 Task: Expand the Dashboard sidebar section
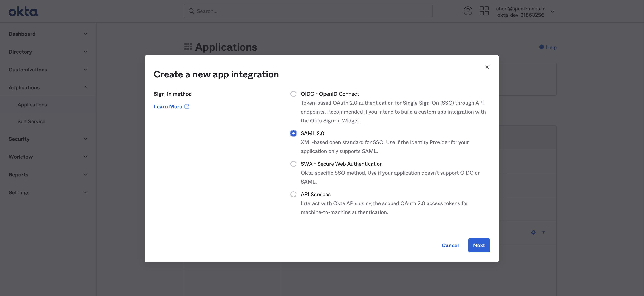coord(48,34)
